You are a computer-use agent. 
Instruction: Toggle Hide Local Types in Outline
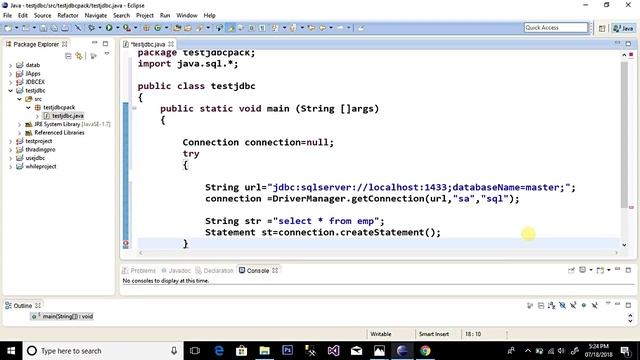pos(595,305)
